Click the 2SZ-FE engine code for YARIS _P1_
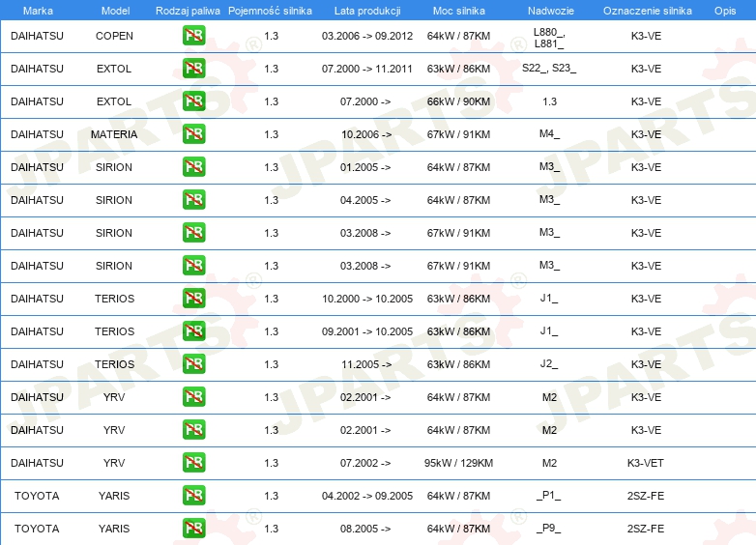Image resolution: width=756 pixels, height=545 pixels. (x=646, y=496)
